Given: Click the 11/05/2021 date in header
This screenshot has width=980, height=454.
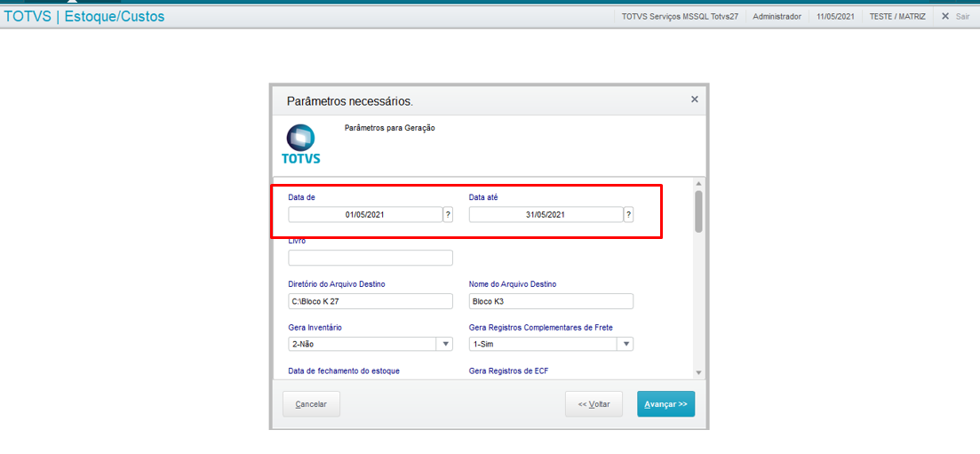Looking at the screenshot, I should (835, 17).
